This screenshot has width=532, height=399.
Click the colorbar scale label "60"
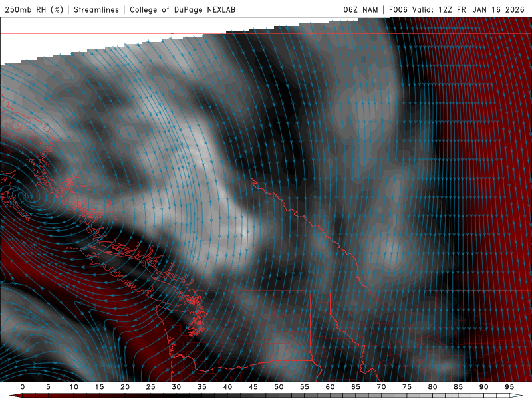(x=330, y=387)
